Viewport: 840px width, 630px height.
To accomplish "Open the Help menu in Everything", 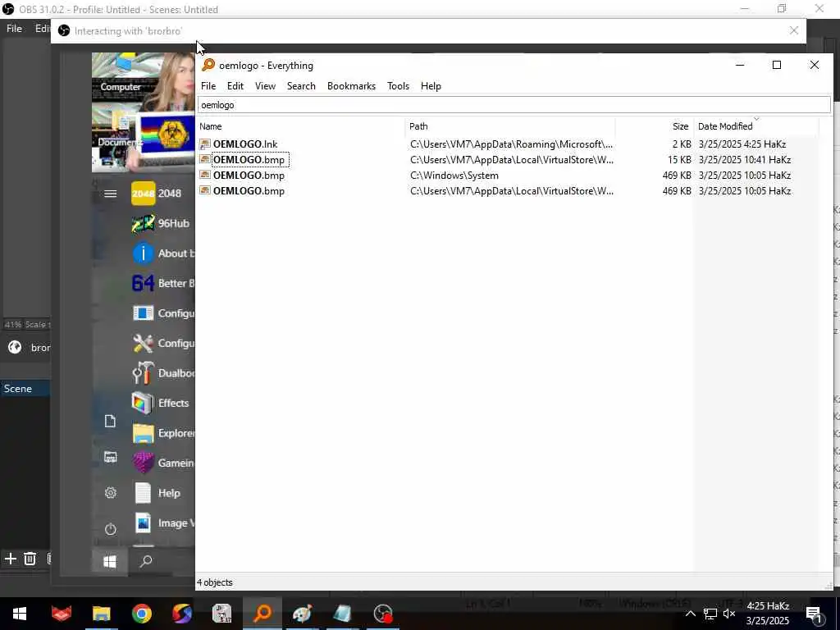I will tap(430, 85).
